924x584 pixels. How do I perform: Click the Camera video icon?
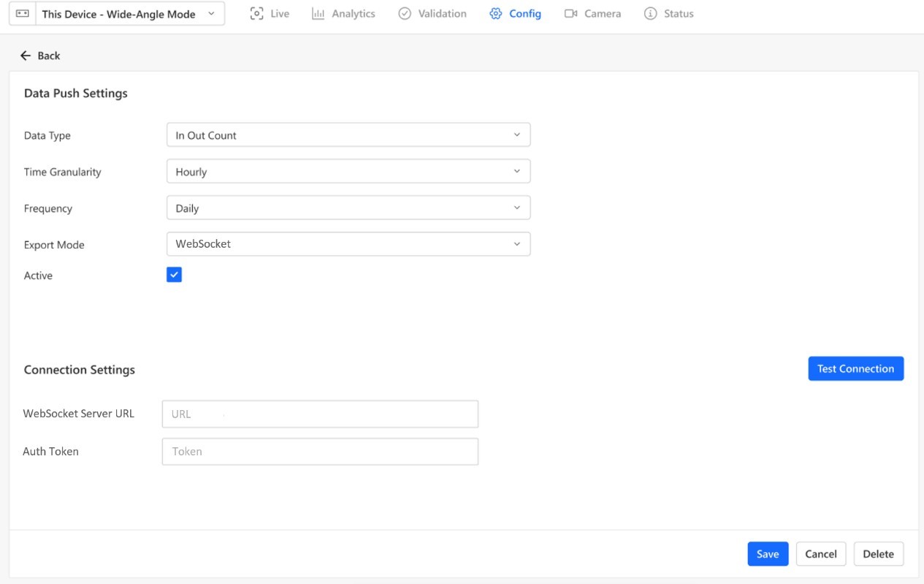point(571,13)
